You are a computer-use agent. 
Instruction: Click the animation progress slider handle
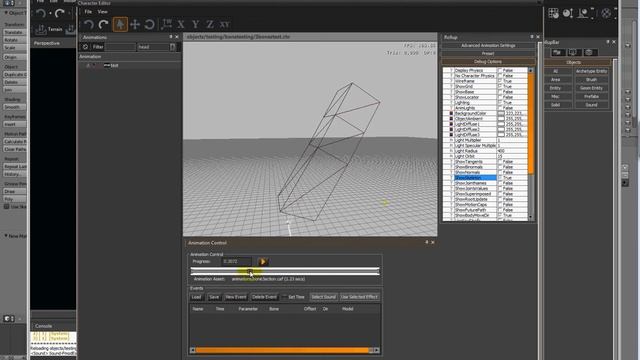pos(250,271)
